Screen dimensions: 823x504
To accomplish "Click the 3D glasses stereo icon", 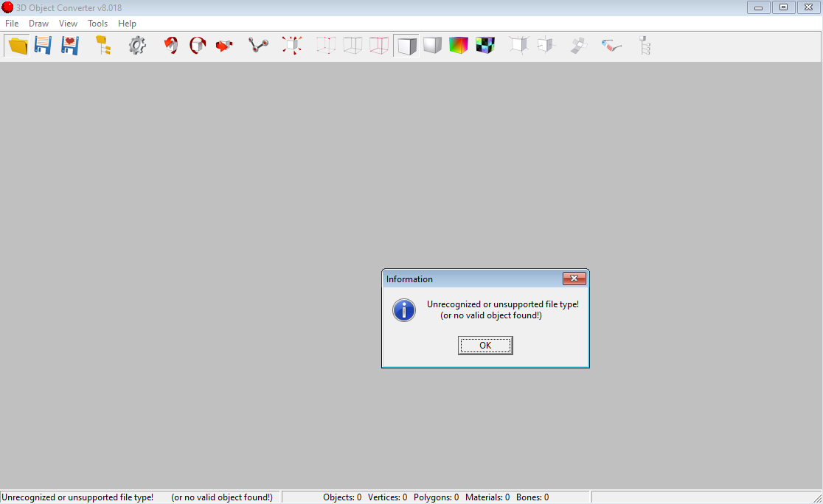I will (x=611, y=46).
